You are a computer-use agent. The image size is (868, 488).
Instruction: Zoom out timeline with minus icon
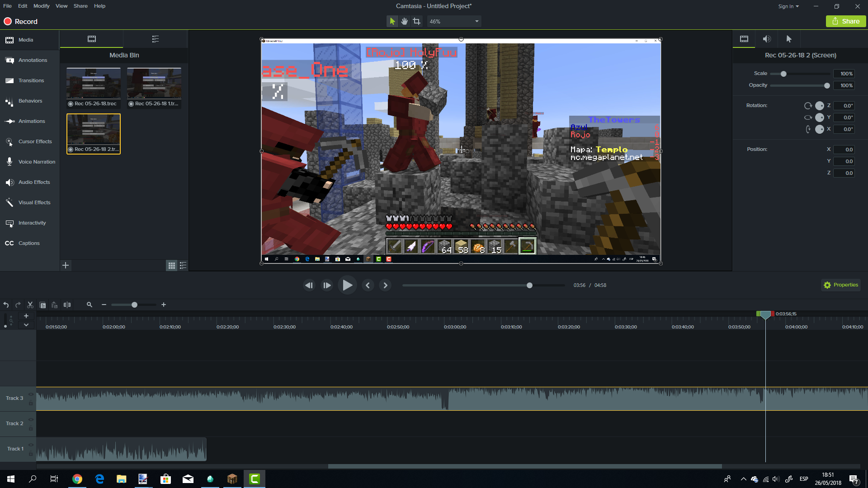104,305
